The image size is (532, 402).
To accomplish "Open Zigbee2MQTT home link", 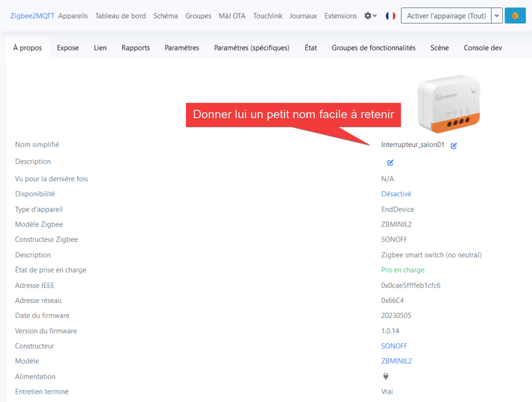I will (x=32, y=16).
